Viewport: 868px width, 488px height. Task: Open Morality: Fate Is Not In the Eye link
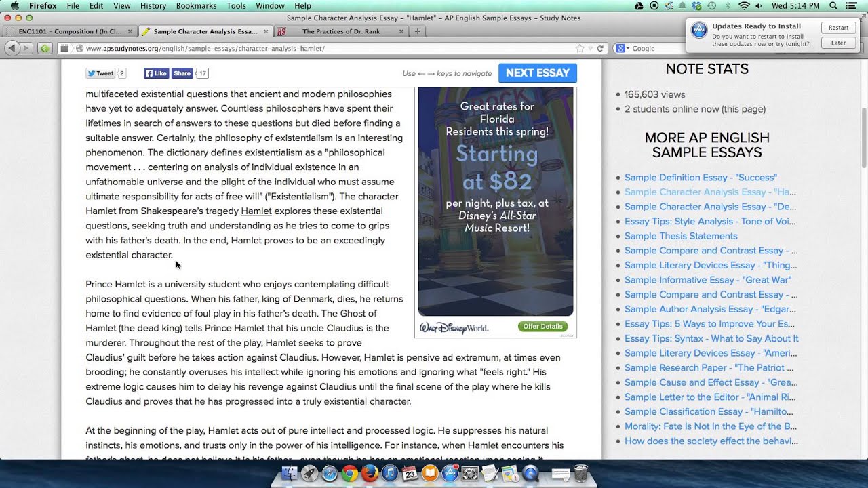(x=711, y=426)
